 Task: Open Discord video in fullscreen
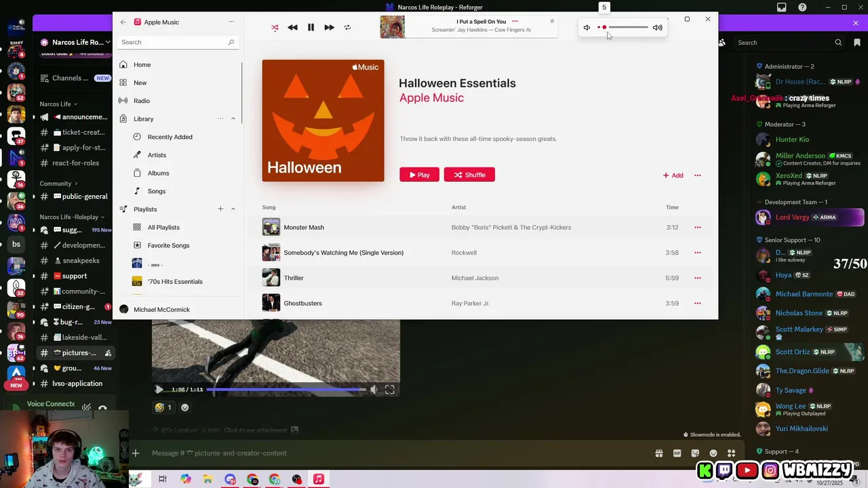pyautogui.click(x=390, y=390)
